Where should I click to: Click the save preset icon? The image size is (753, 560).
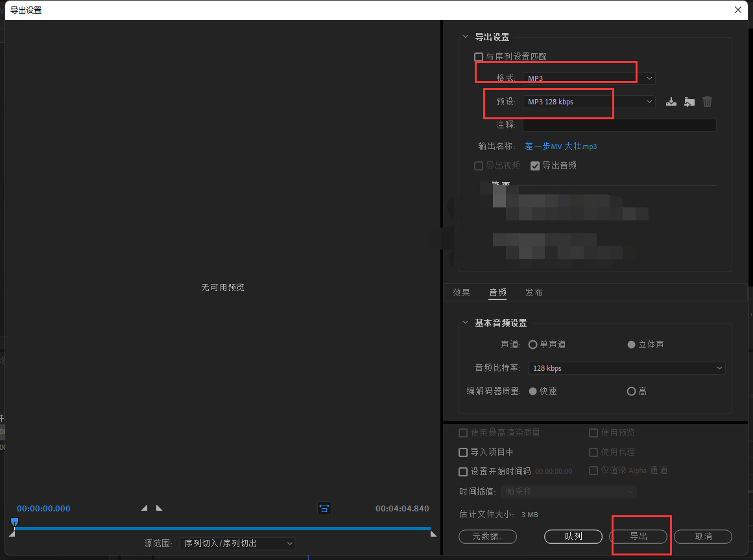click(x=671, y=102)
